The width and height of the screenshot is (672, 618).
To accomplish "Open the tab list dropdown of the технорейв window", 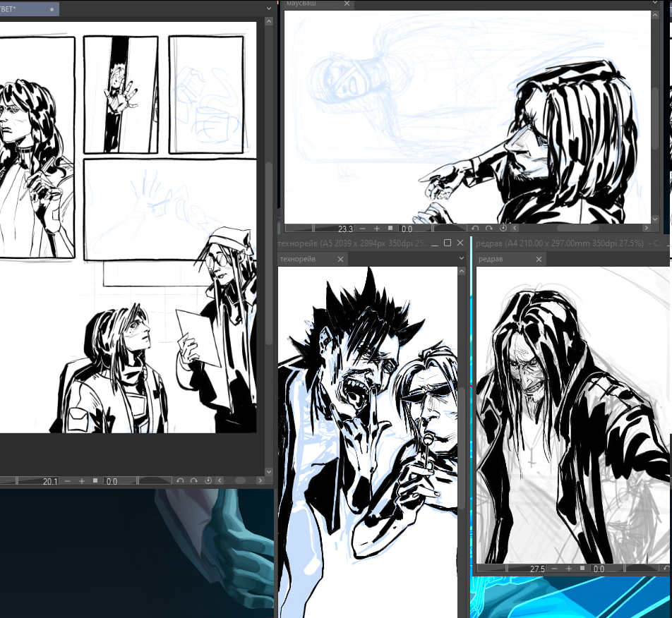I will pyautogui.click(x=462, y=260).
